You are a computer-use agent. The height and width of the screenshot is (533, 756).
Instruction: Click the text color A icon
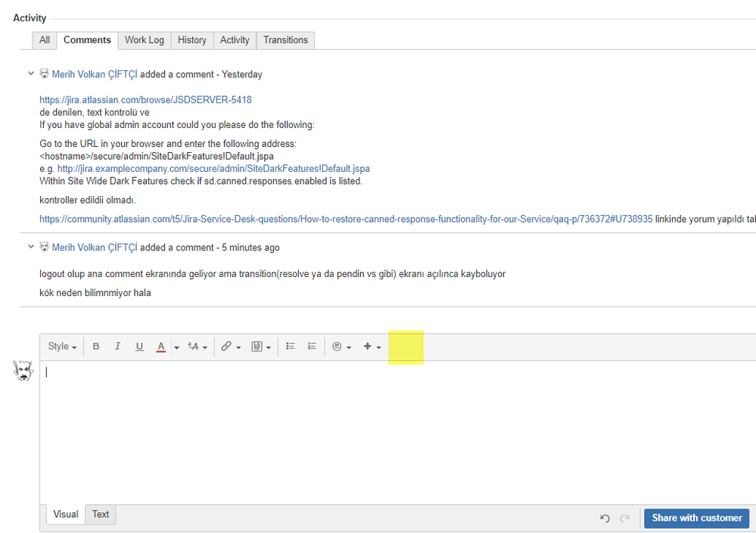pyautogui.click(x=161, y=346)
